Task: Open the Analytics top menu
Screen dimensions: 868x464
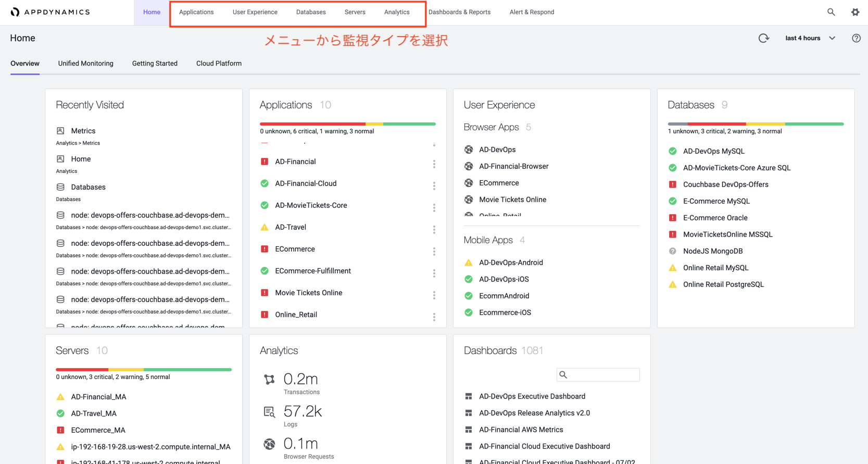Action: (x=397, y=12)
